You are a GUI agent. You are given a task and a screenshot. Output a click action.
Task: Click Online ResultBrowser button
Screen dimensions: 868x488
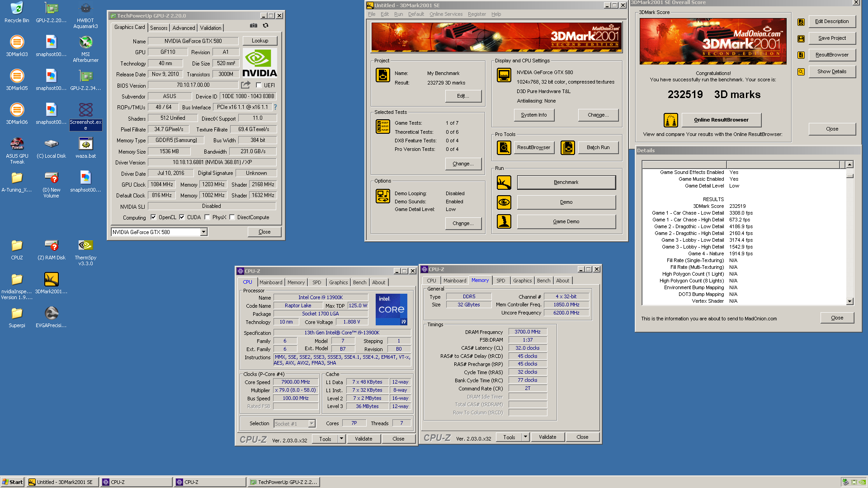(721, 120)
